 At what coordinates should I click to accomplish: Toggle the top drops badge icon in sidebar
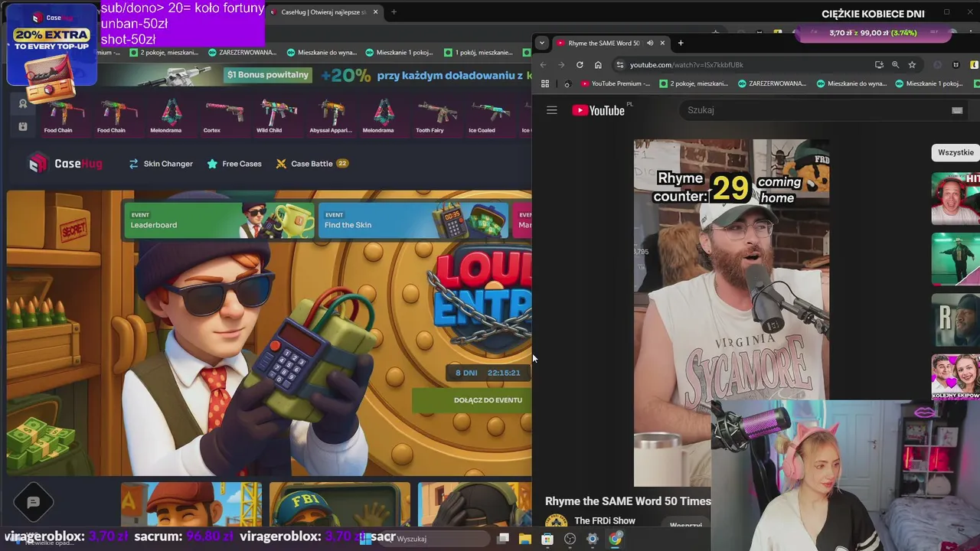pos(23,103)
